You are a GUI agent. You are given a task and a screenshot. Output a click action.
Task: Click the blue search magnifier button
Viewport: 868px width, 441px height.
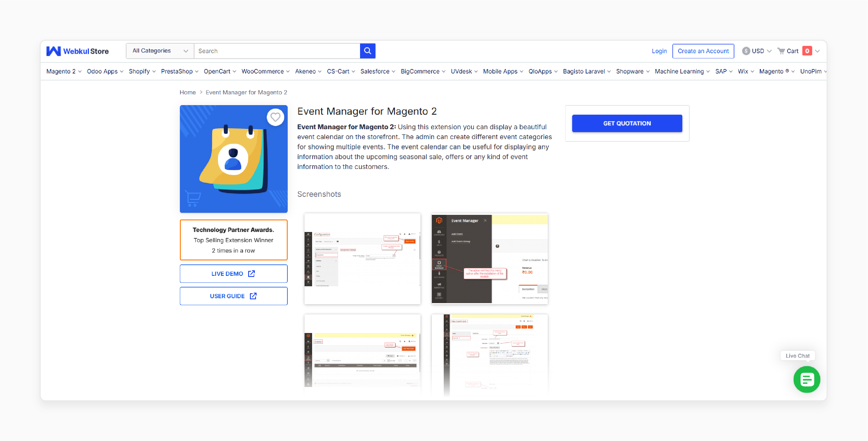pos(368,51)
